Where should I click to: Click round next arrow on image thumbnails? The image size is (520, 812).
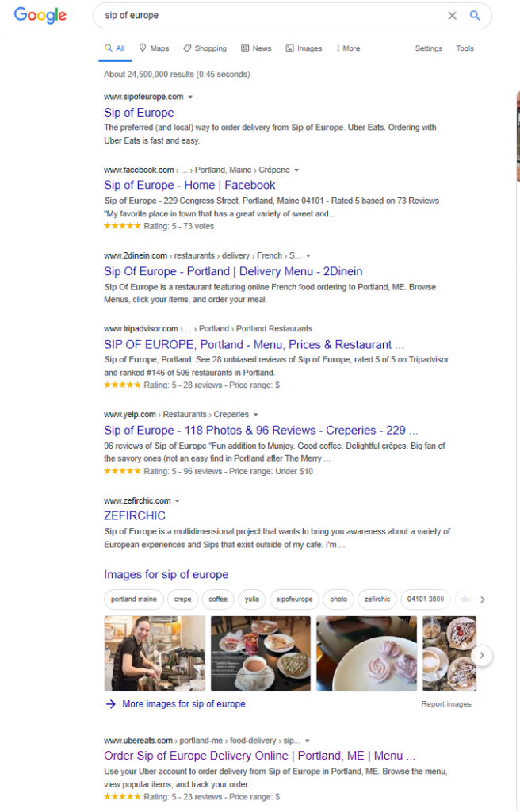tap(482, 656)
